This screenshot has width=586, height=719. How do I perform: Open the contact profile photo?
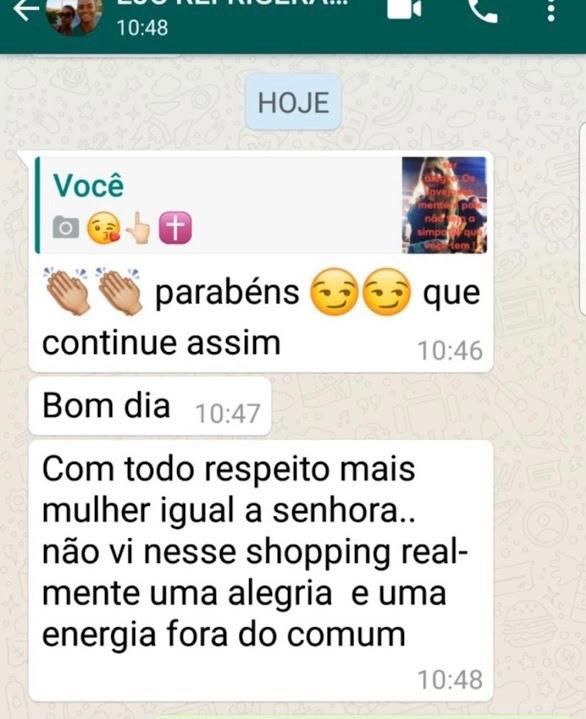[74, 16]
